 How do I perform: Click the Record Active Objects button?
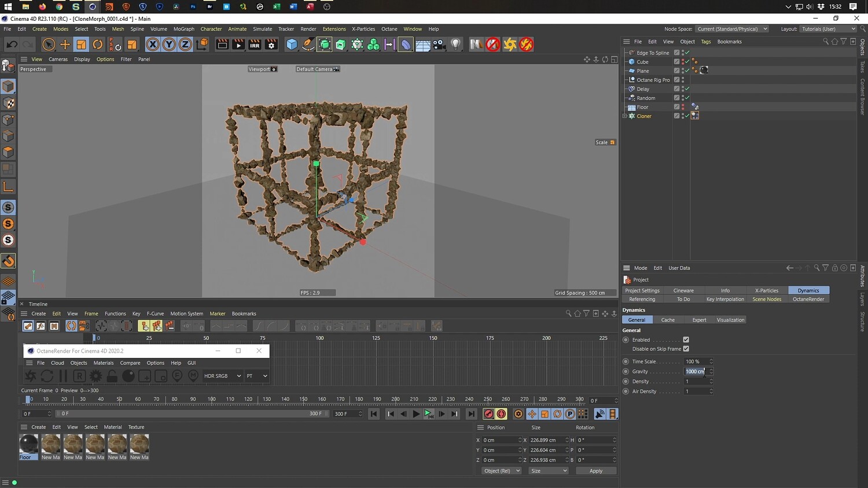[x=489, y=414]
